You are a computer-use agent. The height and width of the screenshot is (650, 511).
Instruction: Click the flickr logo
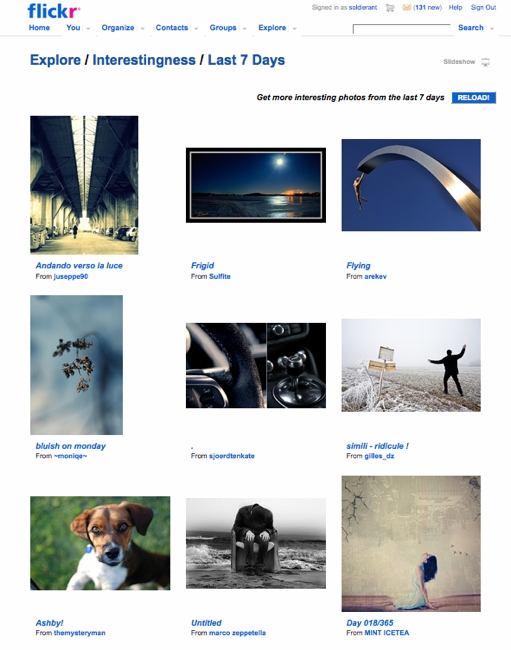[53, 11]
